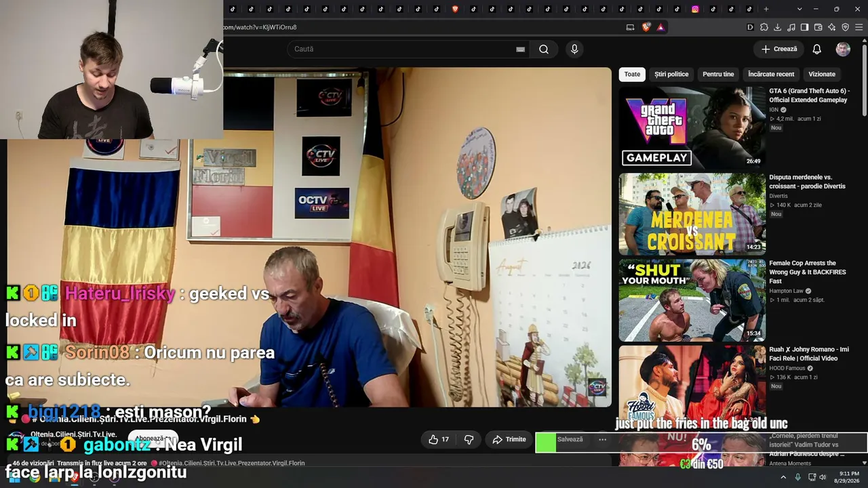Open Brave VPN shield icon
This screenshot has width=868, height=488.
845,27
